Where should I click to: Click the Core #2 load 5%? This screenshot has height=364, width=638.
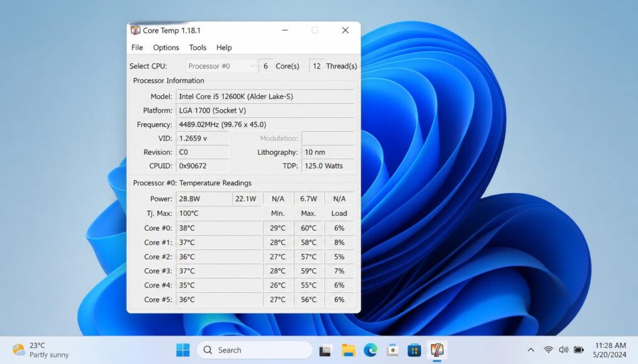click(340, 257)
